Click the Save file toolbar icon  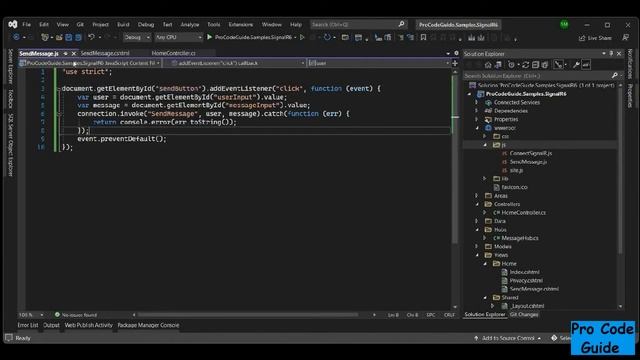tap(69, 38)
